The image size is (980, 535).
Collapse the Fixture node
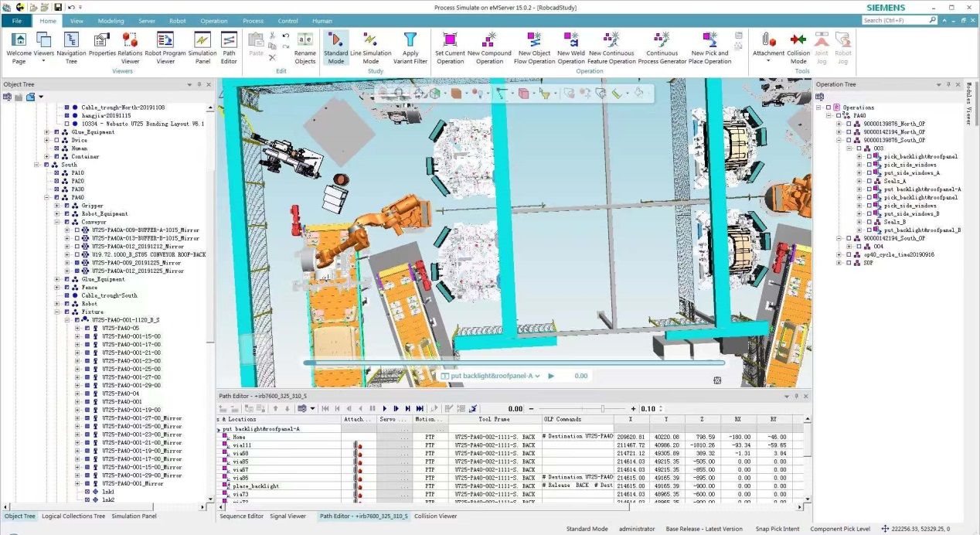click(56, 312)
